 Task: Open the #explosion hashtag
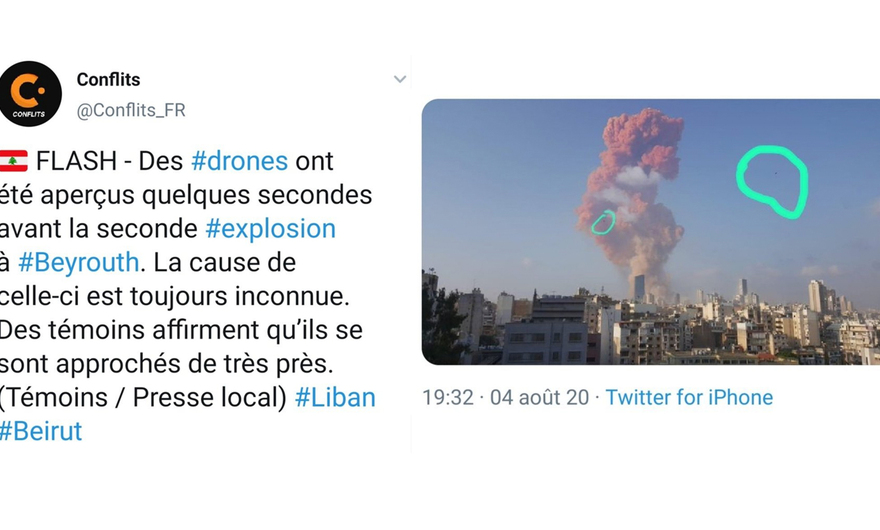271,229
